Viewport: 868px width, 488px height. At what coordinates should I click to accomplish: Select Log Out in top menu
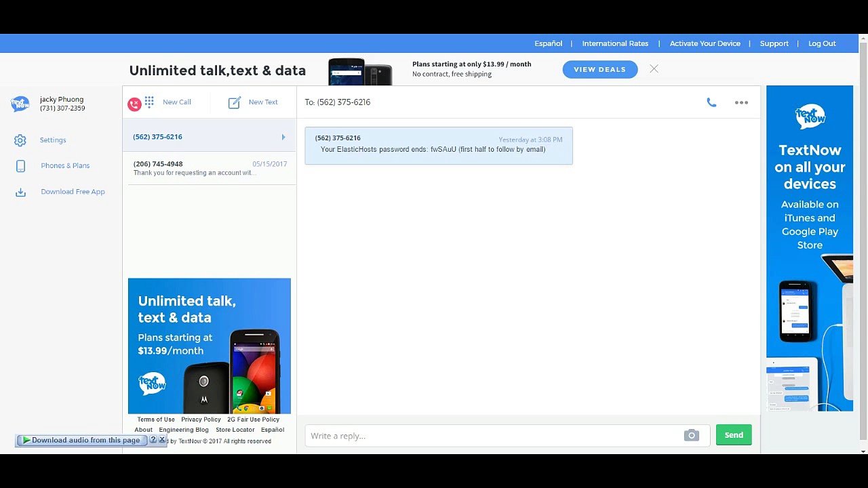(822, 43)
